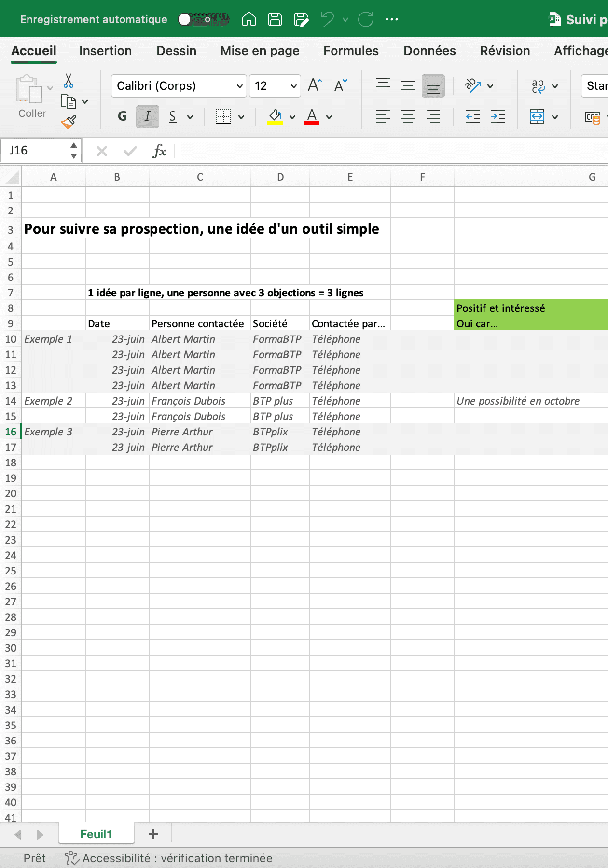The image size is (608, 868).
Task: Click the text orientation icon
Action: click(x=473, y=85)
